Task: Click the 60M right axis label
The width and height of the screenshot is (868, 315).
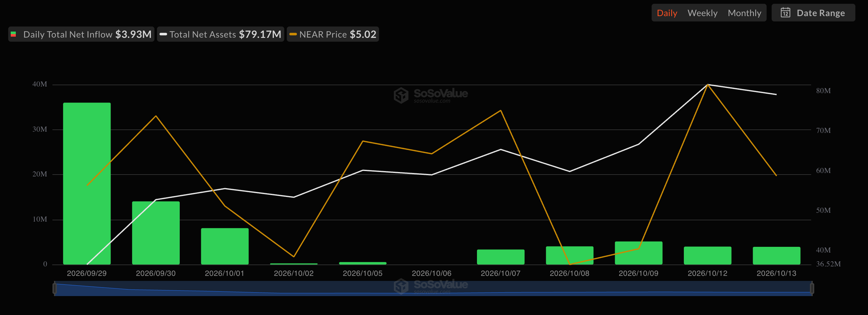Action: 823,170
